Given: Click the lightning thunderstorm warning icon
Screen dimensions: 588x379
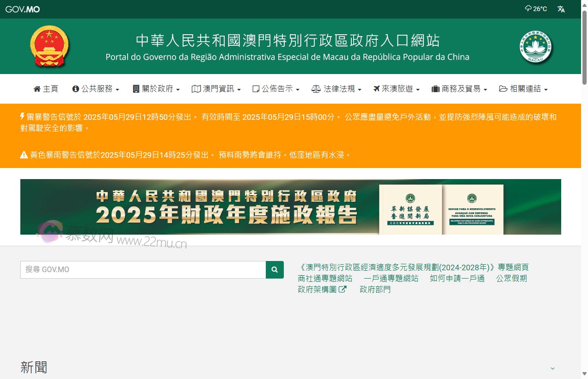Looking at the screenshot, I should (23, 117).
